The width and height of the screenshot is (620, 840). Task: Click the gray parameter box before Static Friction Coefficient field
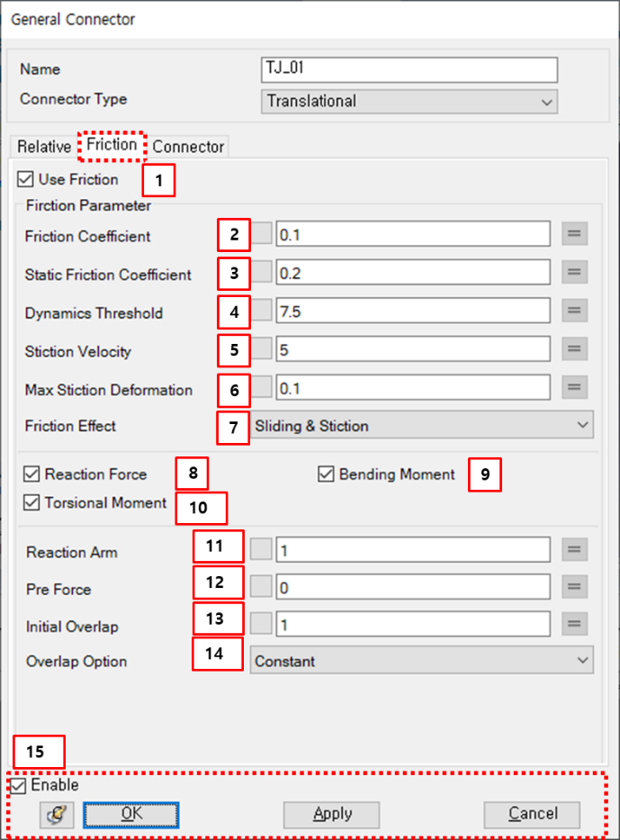coord(261,272)
